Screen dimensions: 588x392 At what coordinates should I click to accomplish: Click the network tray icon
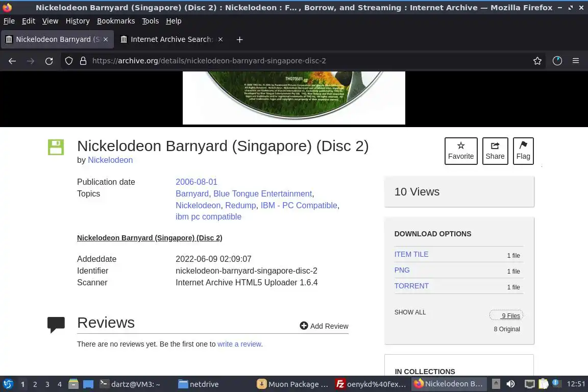529,384
